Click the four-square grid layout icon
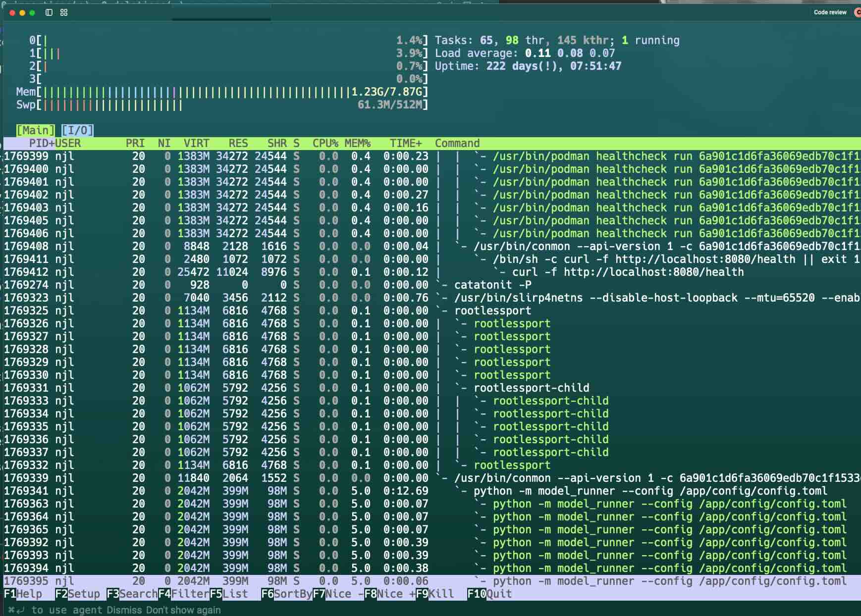This screenshot has height=616, width=861. pyautogui.click(x=64, y=12)
